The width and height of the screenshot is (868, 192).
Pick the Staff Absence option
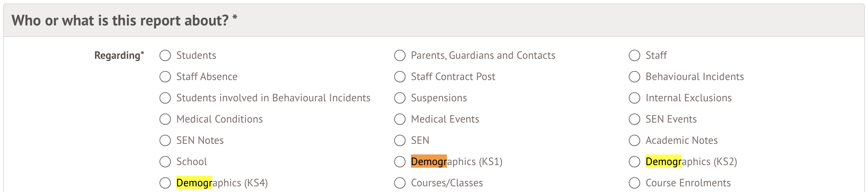tap(165, 77)
